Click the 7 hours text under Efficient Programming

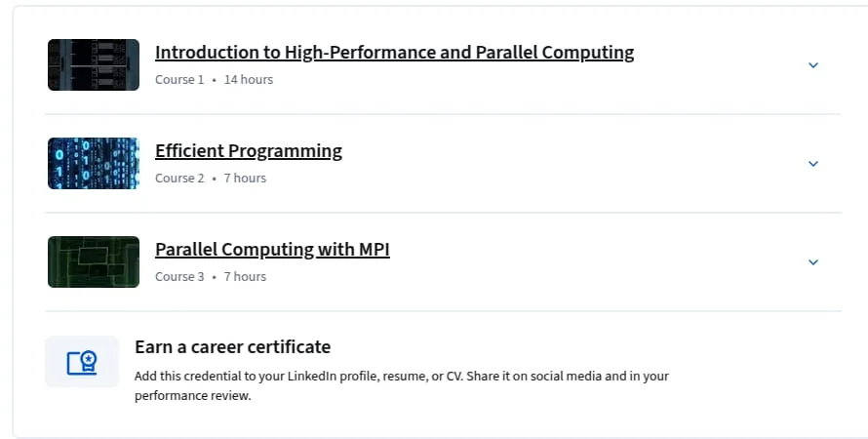pos(245,179)
